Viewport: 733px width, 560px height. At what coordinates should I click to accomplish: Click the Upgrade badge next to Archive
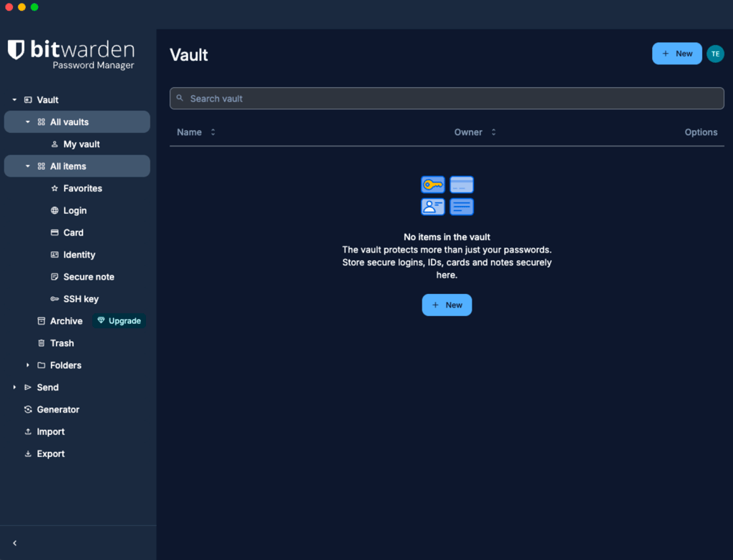(120, 321)
